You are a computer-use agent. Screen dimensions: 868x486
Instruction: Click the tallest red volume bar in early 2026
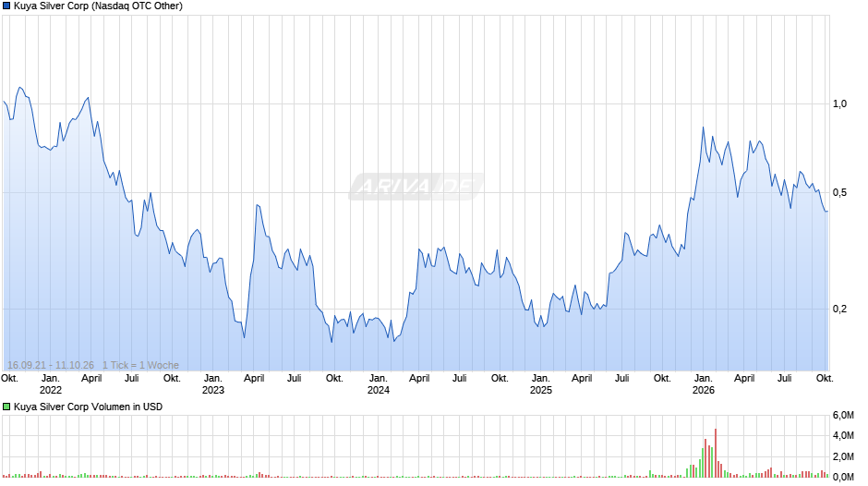(716, 453)
